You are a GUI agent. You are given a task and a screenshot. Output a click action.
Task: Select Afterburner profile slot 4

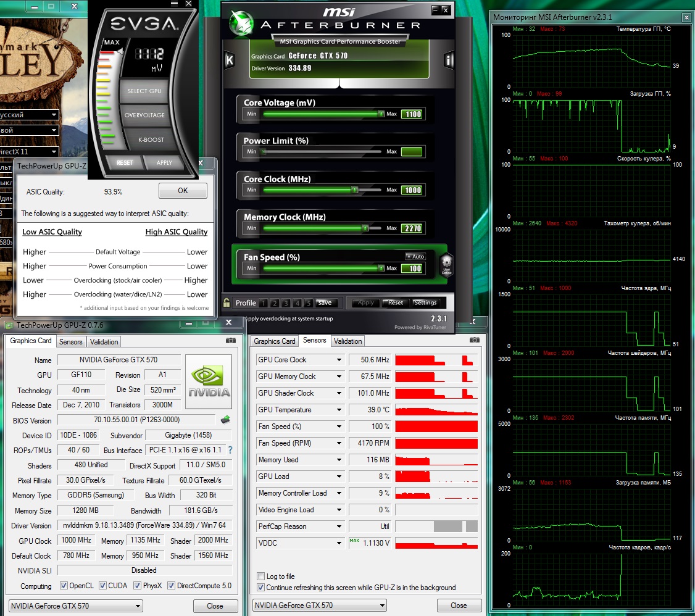(x=298, y=303)
